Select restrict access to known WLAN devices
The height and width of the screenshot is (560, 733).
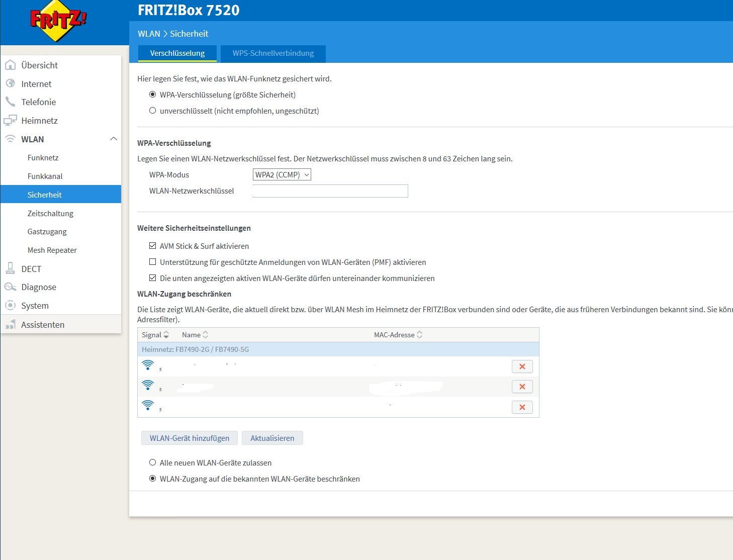pos(152,479)
